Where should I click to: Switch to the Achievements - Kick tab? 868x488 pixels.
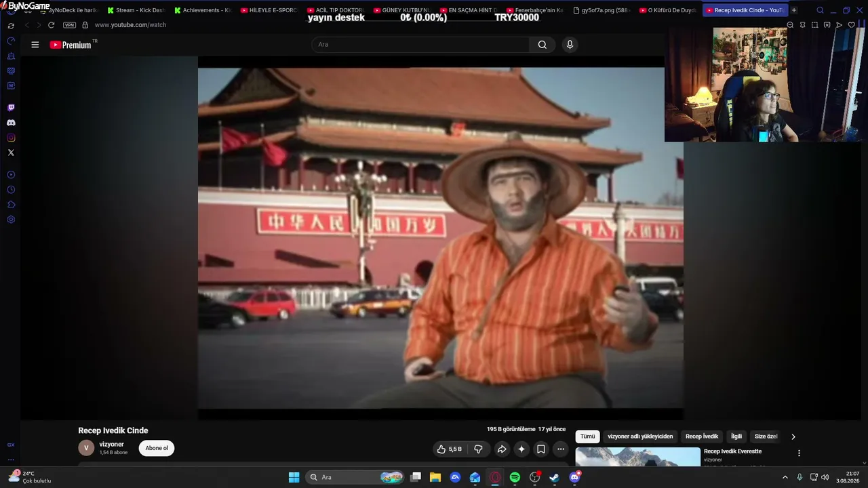pyautogui.click(x=203, y=10)
